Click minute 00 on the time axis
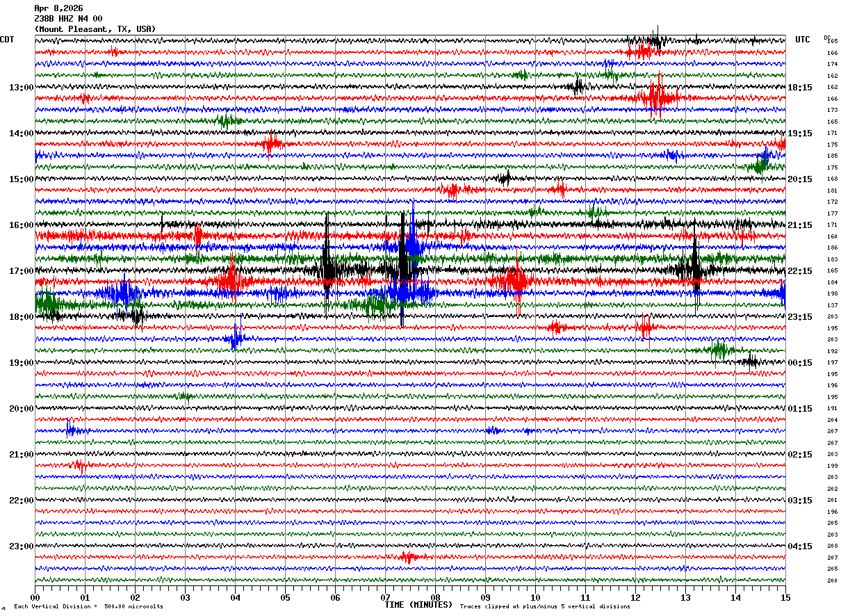The width and height of the screenshot is (841, 616). (35, 597)
